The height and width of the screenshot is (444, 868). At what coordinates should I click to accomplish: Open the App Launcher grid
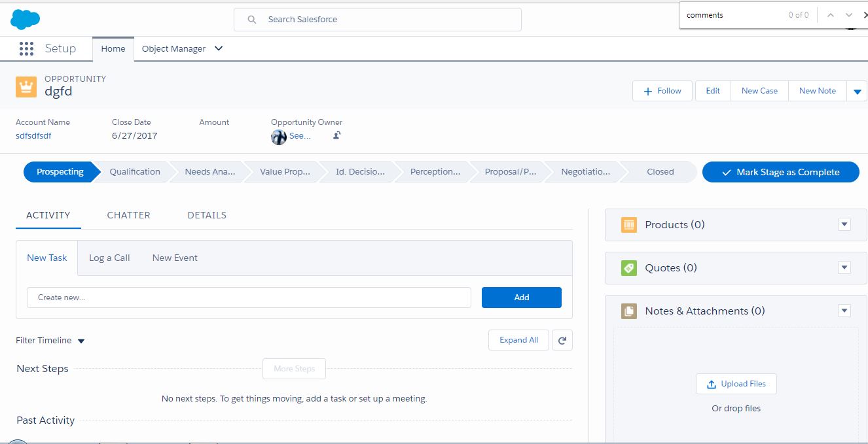[x=26, y=48]
